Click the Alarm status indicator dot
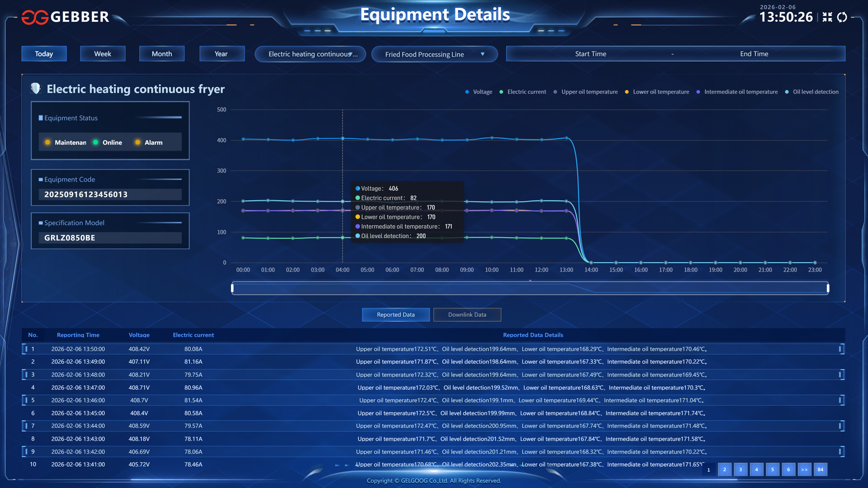This screenshot has height=488, width=868. click(138, 142)
